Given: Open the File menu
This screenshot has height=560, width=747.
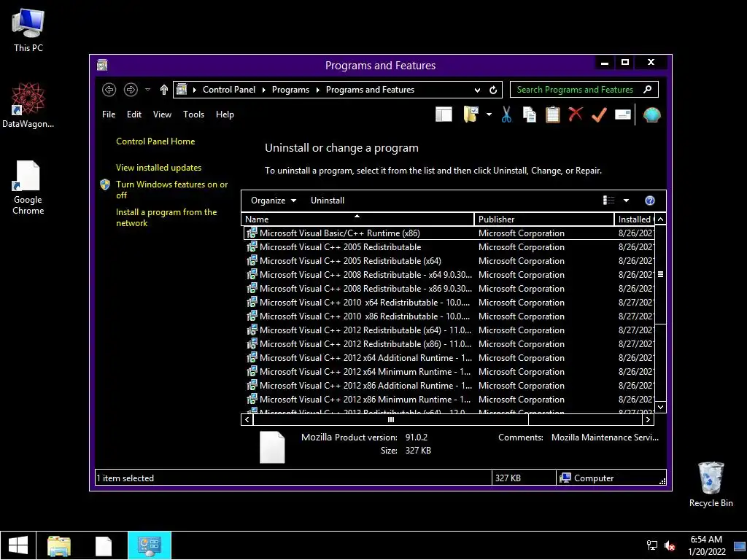Looking at the screenshot, I should click(x=109, y=114).
